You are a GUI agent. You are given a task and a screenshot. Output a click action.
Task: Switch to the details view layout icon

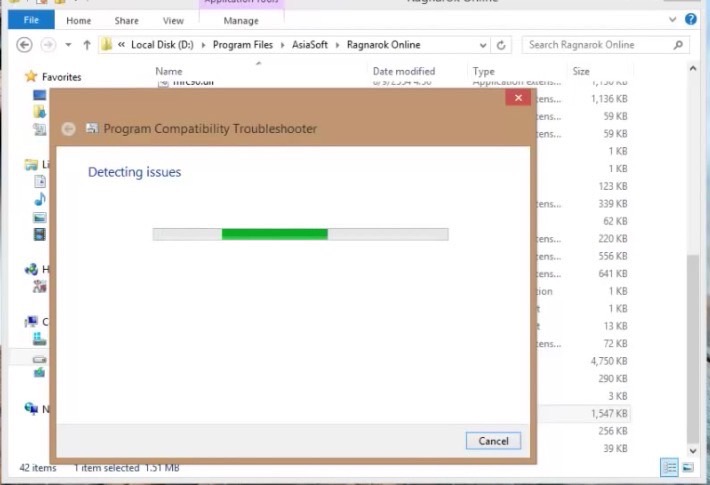pos(668,467)
